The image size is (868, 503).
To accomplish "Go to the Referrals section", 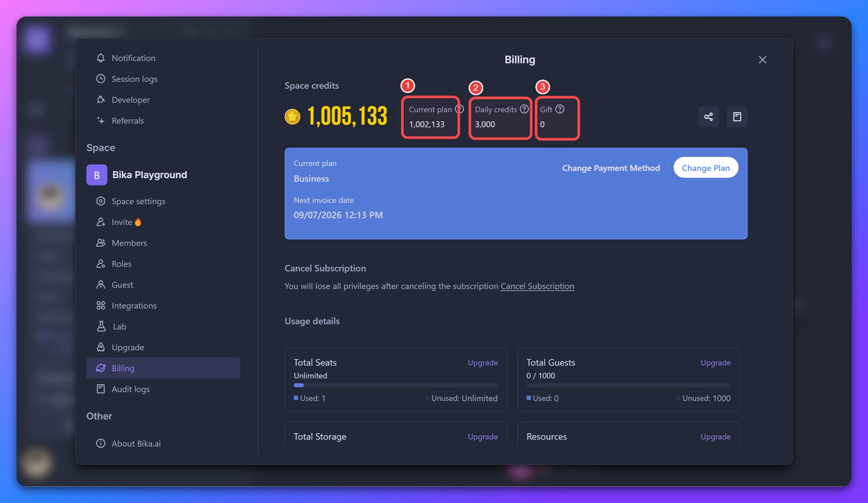I will click(x=127, y=120).
